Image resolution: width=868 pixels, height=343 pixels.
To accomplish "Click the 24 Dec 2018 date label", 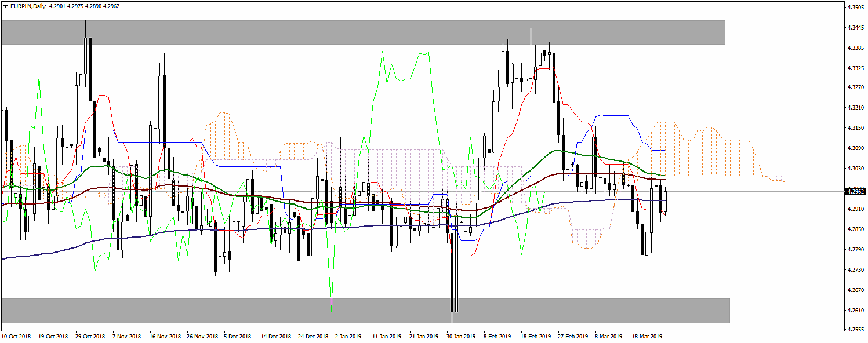I will (313, 336).
